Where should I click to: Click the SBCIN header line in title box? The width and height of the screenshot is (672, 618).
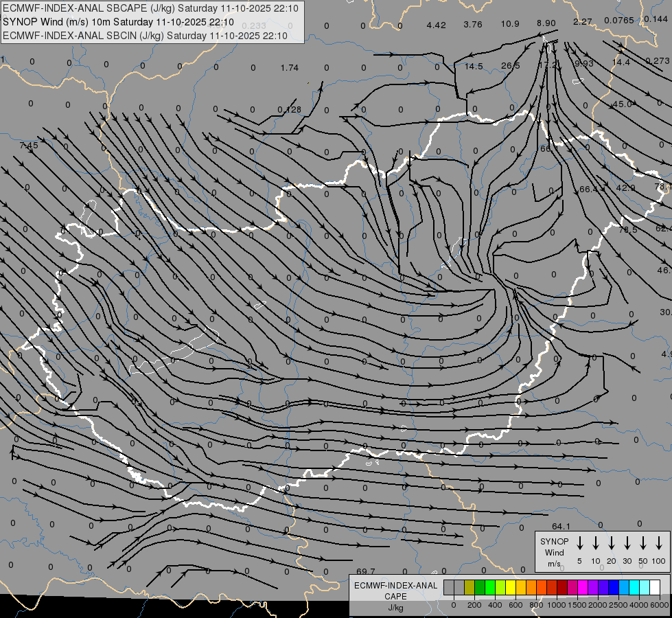145,36
